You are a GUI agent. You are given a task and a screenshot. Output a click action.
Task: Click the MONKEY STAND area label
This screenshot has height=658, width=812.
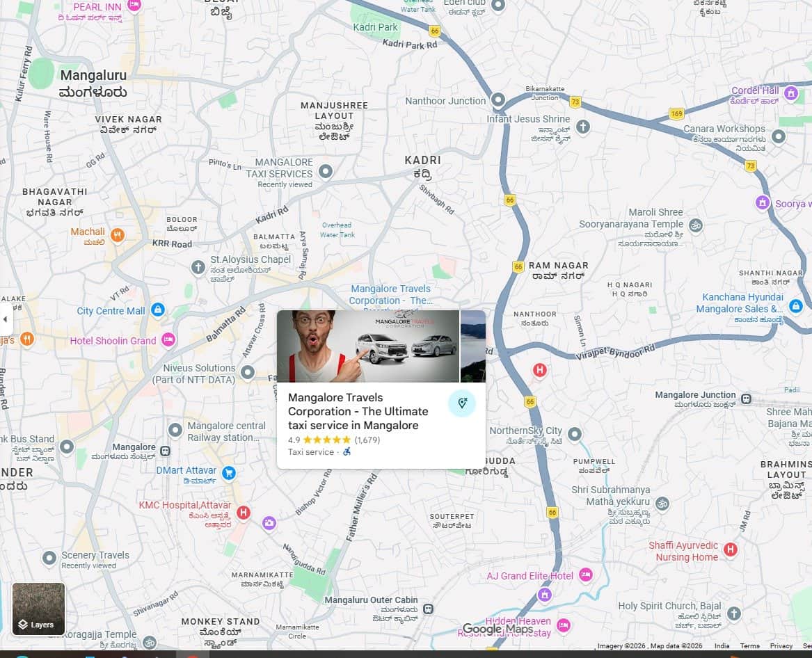pyautogui.click(x=221, y=621)
